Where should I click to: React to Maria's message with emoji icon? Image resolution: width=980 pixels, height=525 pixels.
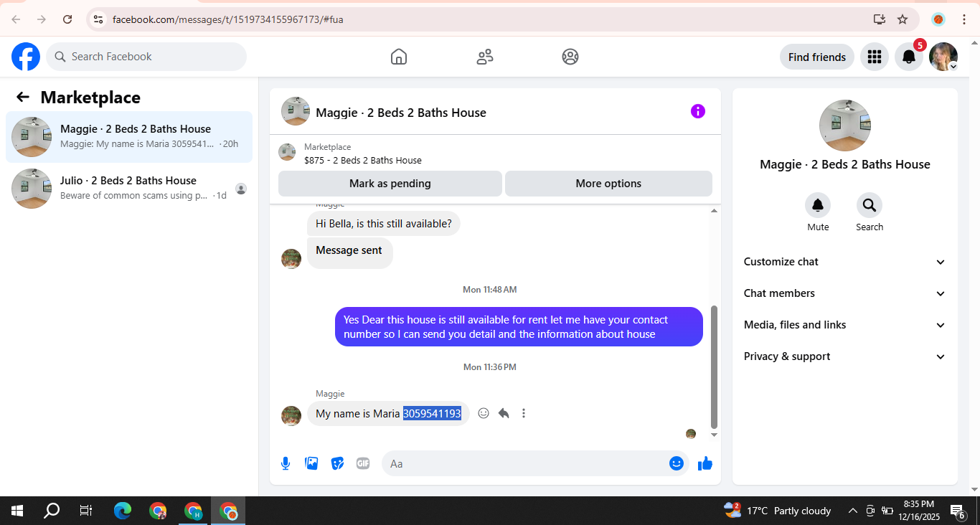point(484,413)
